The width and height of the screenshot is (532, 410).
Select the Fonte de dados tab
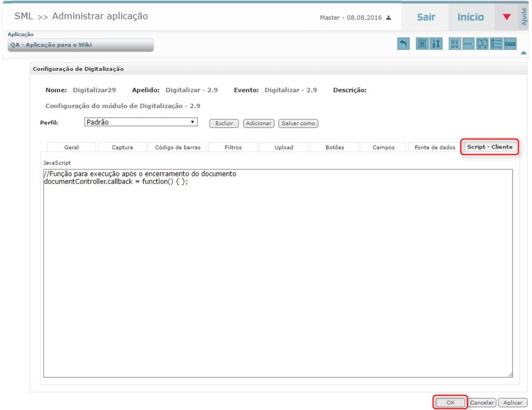tap(434, 148)
